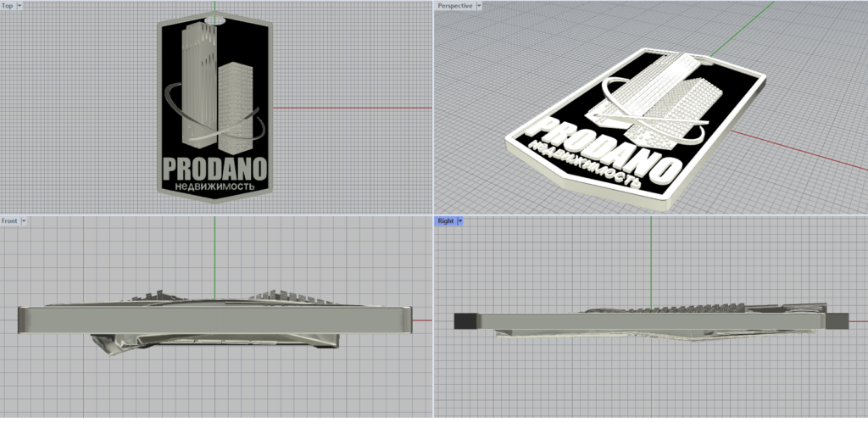The width and height of the screenshot is (868, 423).
Task: Pick the shorter right building in Top view
Action: (234, 97)
